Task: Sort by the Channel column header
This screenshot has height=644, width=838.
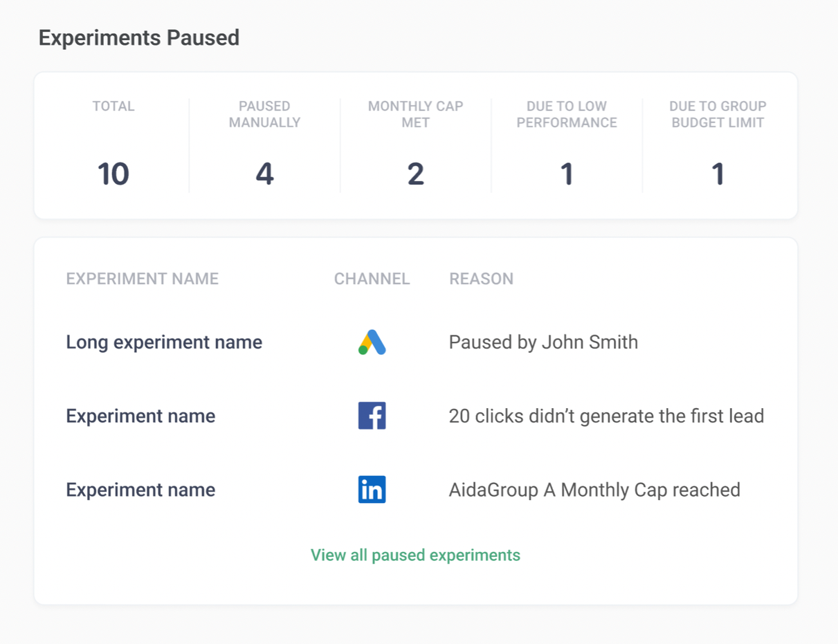Action: point(372,279)
